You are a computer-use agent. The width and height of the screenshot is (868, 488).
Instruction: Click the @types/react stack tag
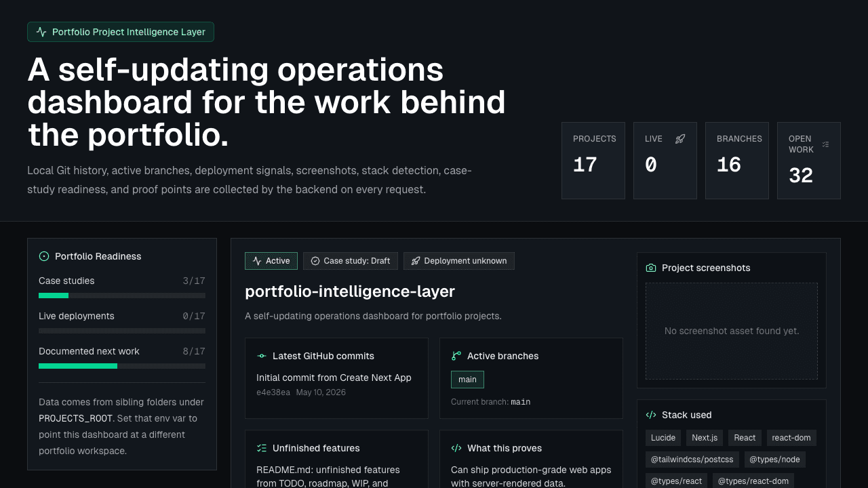pos(676,481)
